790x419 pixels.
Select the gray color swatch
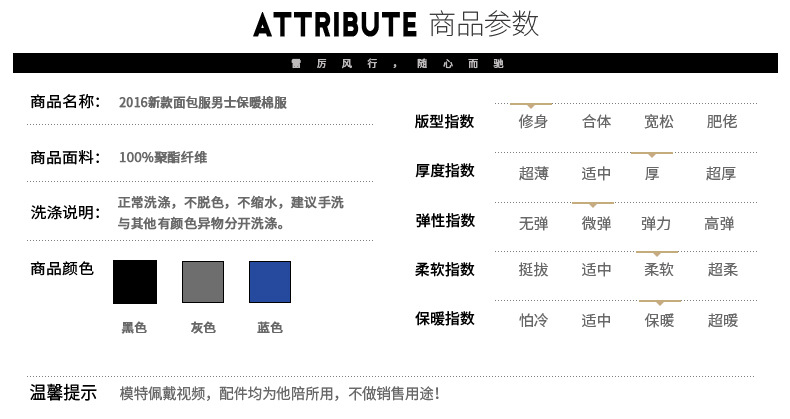coord(203,282)
